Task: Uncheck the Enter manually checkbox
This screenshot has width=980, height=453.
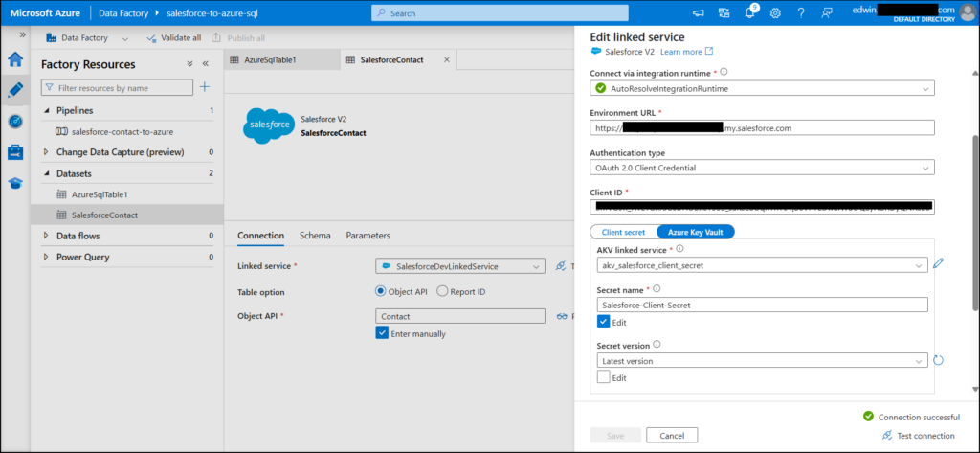Action: (382, 333)
